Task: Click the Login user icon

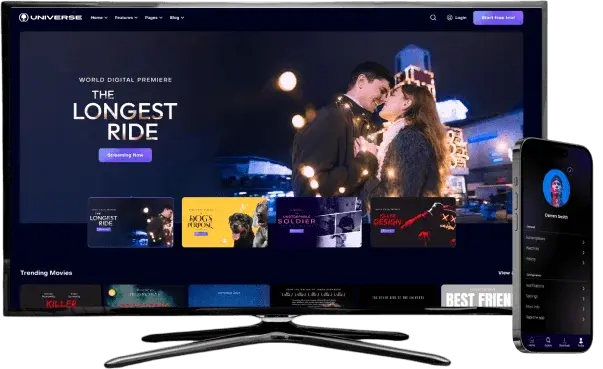Action: point(449,18)
